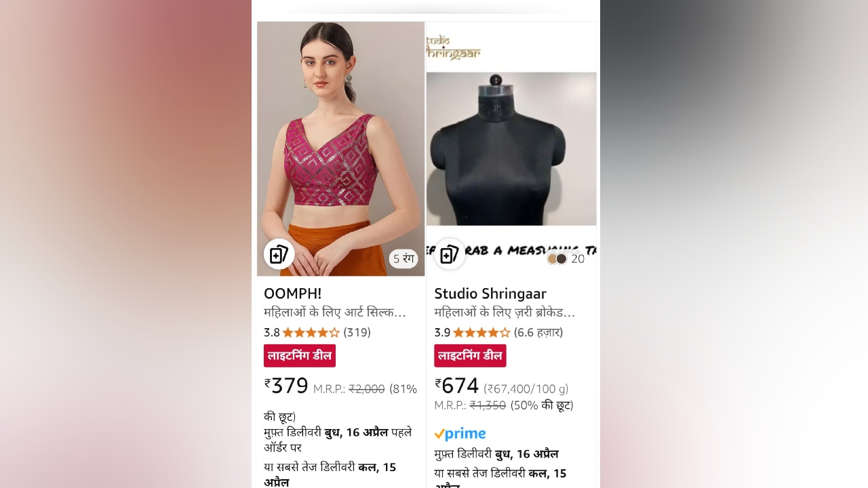The width and height of the screenshot is (868, 488).
Task: Open the OOMPH! brand title
Action: [x=293, y=293]
